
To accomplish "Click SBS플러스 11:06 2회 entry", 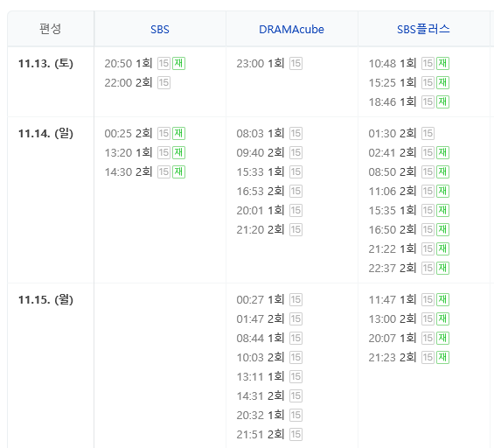I will point(409,191).
